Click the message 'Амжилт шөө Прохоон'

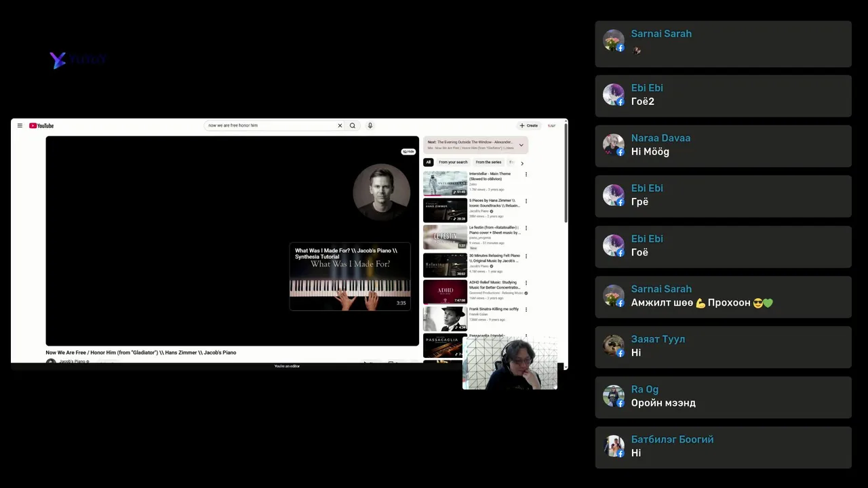point(701,302)
